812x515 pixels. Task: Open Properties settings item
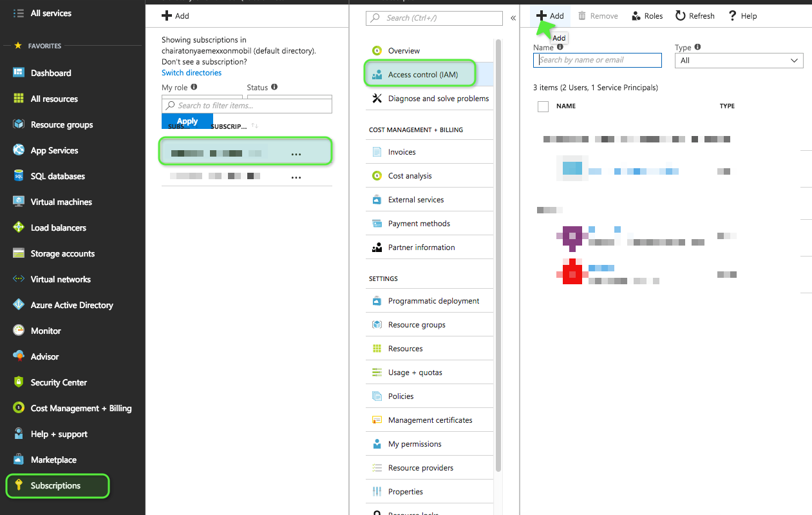click(x=430, y=492)
